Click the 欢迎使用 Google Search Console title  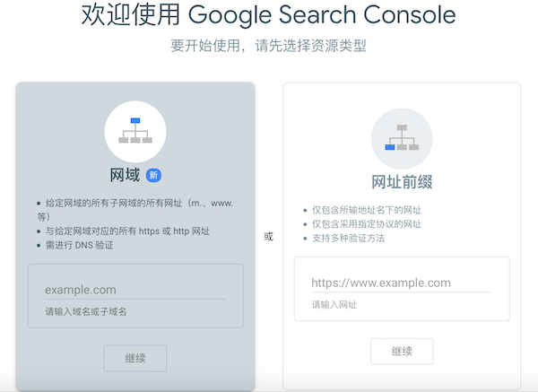point(268,15)
